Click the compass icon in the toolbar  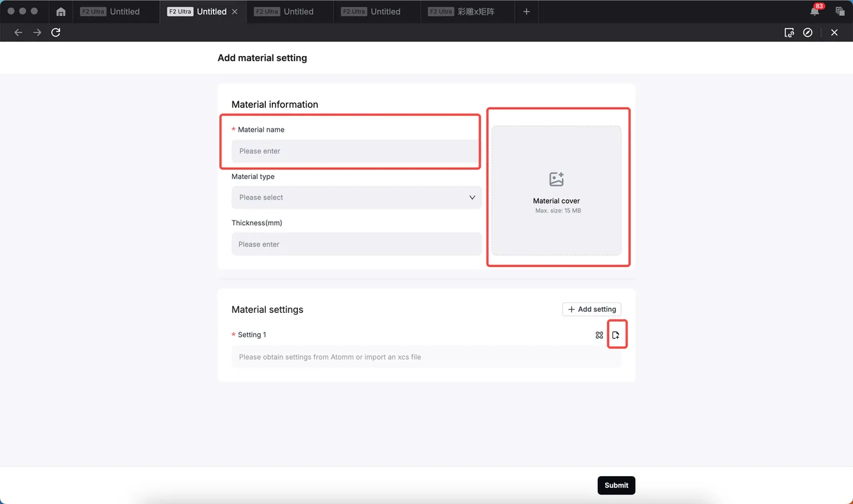808,33
